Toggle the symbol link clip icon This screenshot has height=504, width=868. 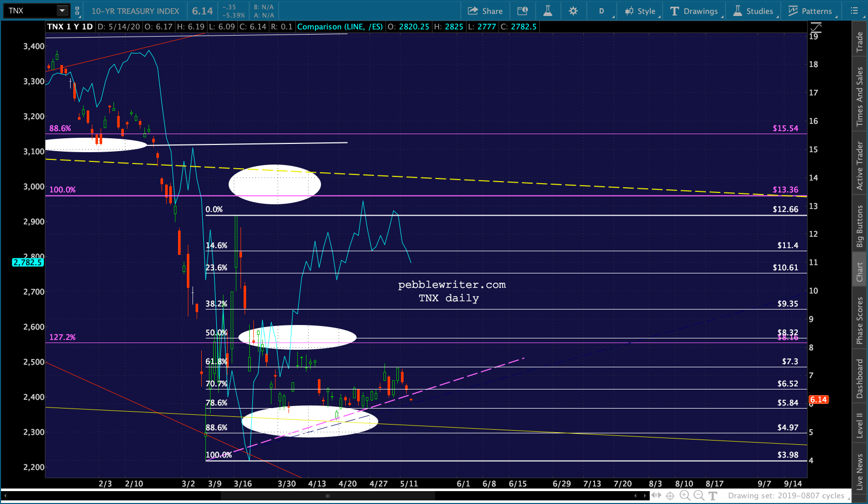tap(77, 11)
